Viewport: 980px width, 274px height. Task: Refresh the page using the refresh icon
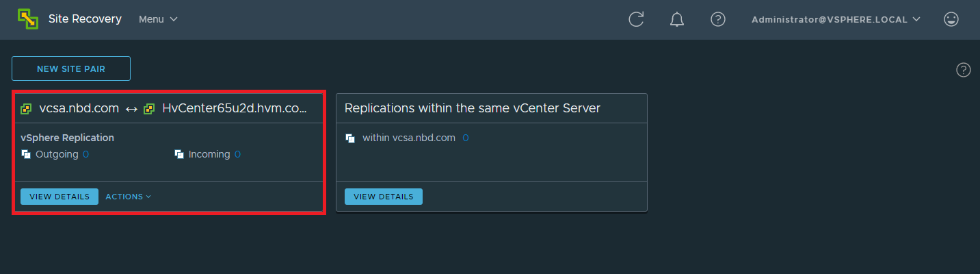point(636,19)
